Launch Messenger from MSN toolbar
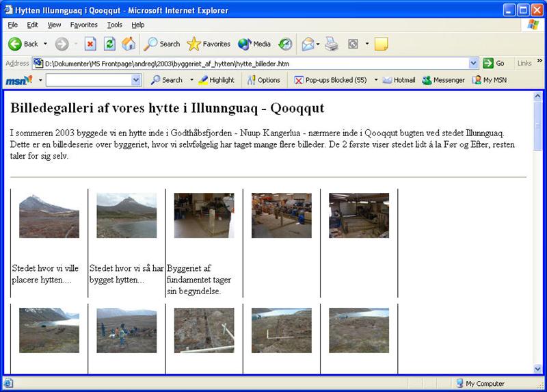The height and width of the screenshot is (392, 547). pos(443,80)
